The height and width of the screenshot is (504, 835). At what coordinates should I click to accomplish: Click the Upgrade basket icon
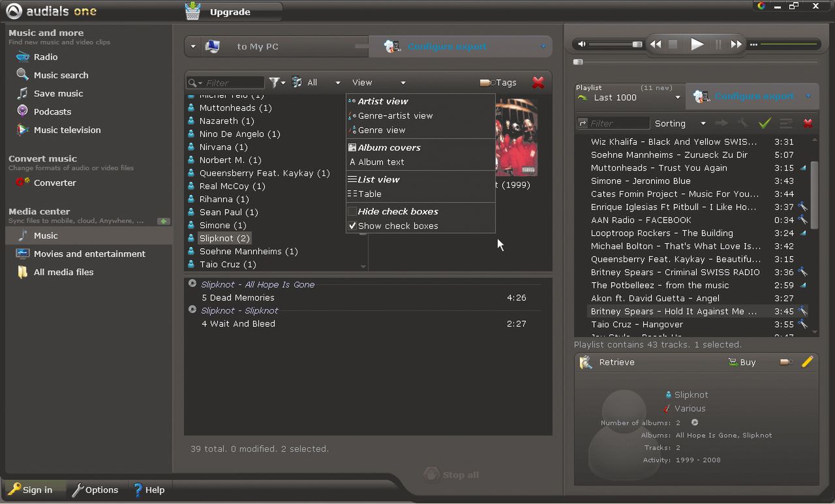(193, 11)
